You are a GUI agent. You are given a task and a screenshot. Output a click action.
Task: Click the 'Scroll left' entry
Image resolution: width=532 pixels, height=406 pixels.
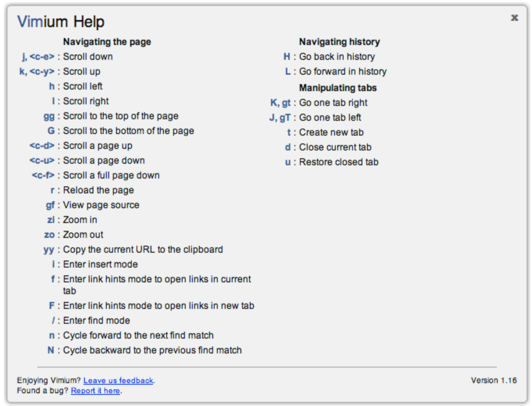pos(82,86)
